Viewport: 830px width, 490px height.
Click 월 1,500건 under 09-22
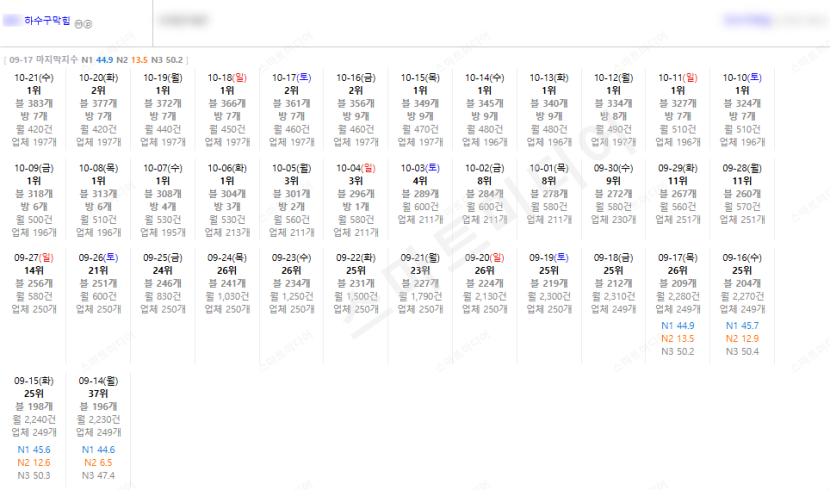pos(356,297)
